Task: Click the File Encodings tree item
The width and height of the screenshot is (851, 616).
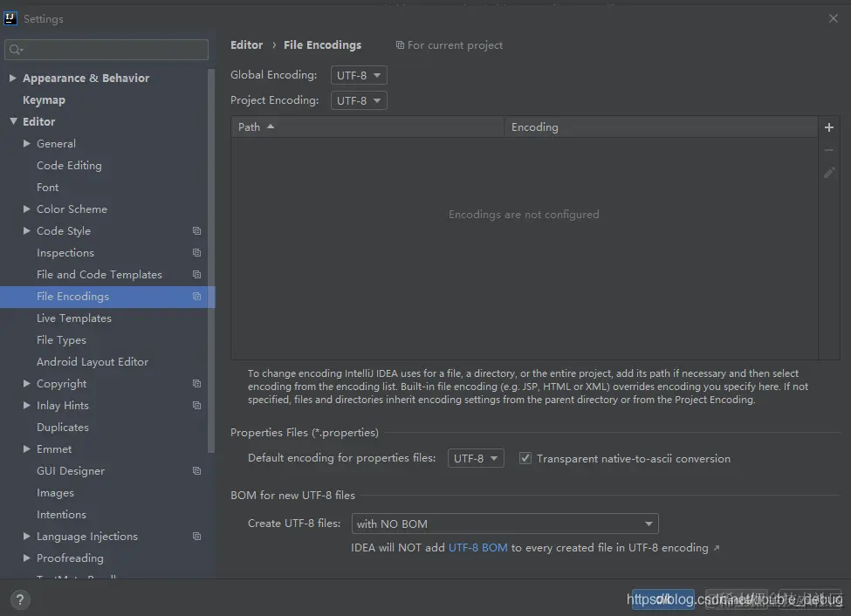Action: [107, 297]
